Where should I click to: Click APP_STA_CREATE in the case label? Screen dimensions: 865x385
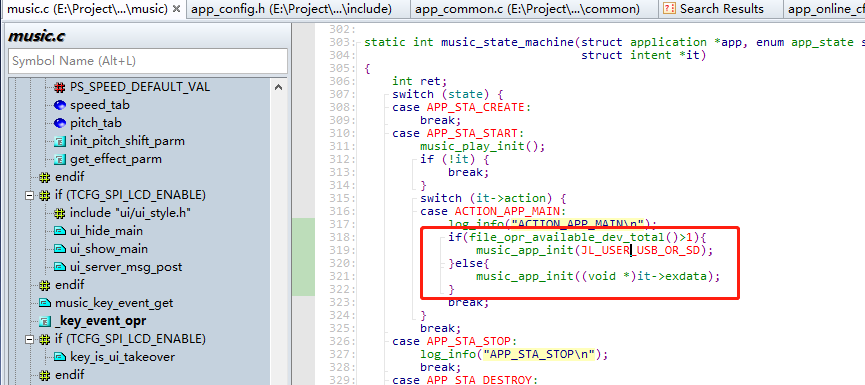tap(475, 108)
